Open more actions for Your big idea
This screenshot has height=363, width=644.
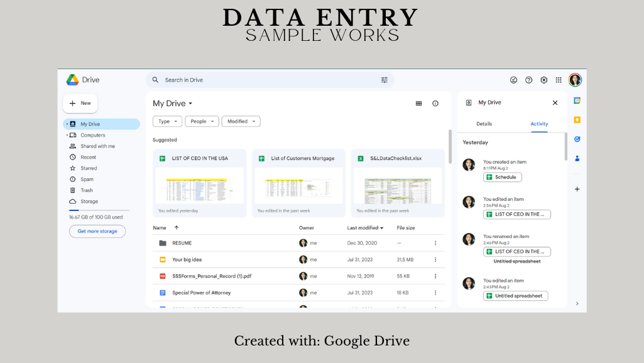tap(435, 259)
